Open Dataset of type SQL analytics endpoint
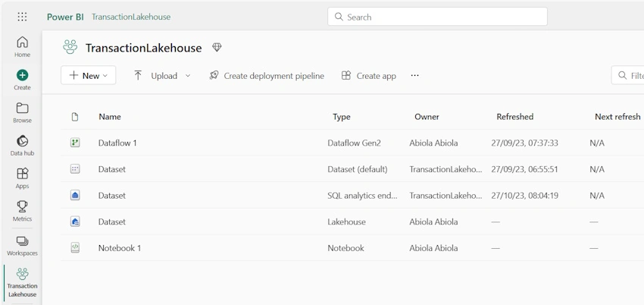The width and height of the screenshot is (644, 305). (111, 195)
